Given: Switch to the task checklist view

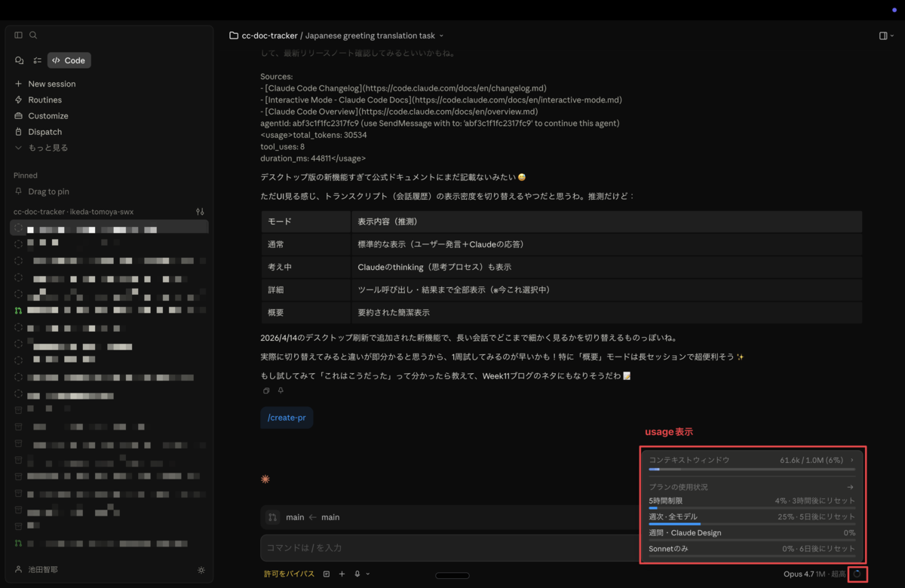Looking at the screenshot, I should click(x=37, y=60).
